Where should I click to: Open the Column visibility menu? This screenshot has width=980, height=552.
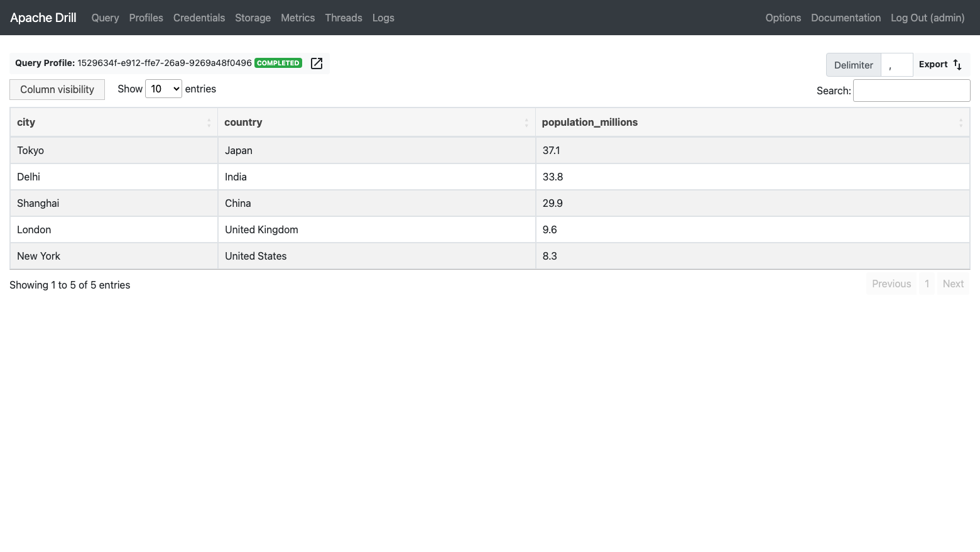57,89
